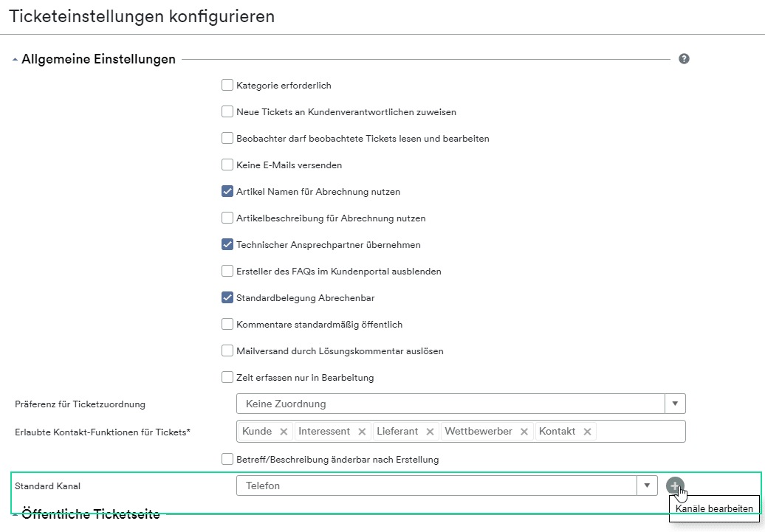Remove the Interessent tag
The height and width of the screenshot is (532, 765).
click(x=362, y=432)
